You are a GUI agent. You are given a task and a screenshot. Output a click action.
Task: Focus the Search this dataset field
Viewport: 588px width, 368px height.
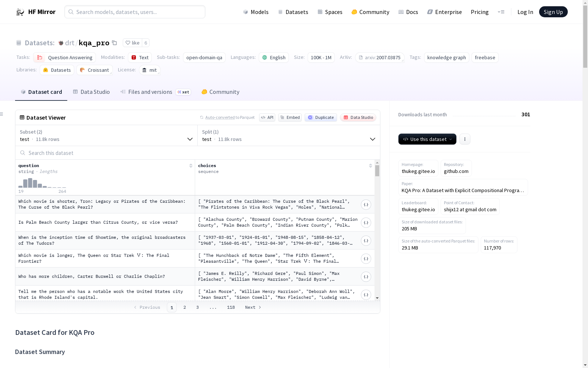[198, 153]
